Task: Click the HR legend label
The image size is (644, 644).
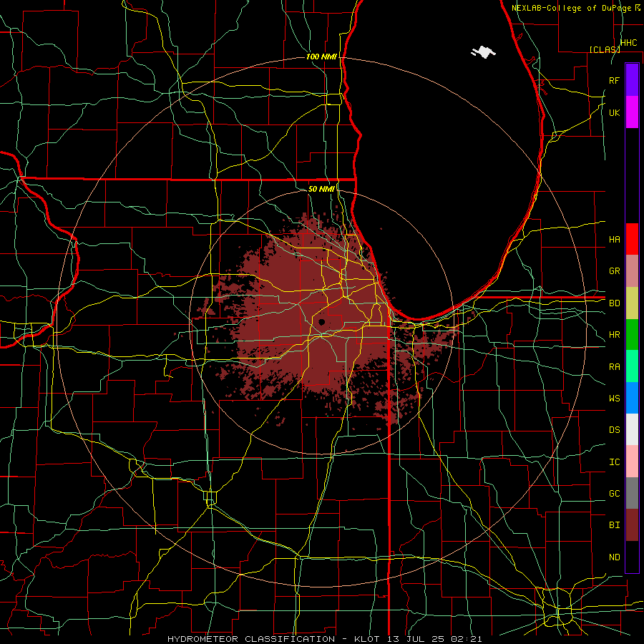Action: coord(615,335)
